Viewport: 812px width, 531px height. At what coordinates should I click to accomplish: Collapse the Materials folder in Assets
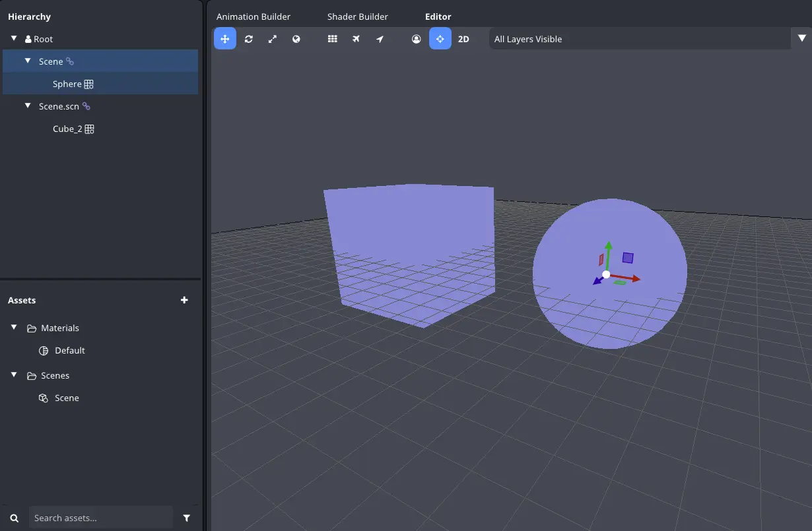click(x=14, y=327)
